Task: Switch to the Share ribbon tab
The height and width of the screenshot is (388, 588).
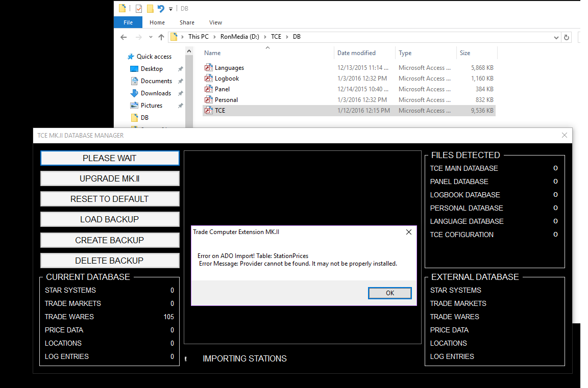Action: coord(187,22)
